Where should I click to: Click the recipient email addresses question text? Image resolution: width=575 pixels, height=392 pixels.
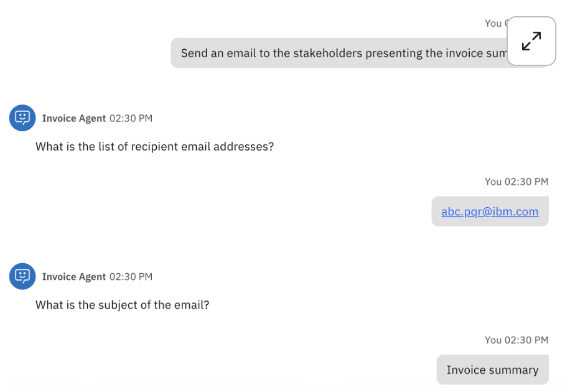(154, 147)
